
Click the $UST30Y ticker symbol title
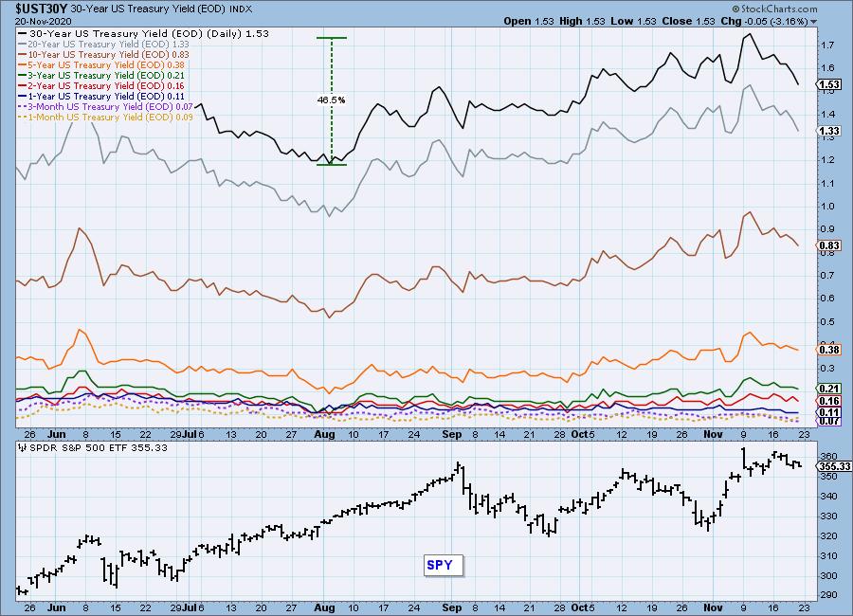coord(42,9)
